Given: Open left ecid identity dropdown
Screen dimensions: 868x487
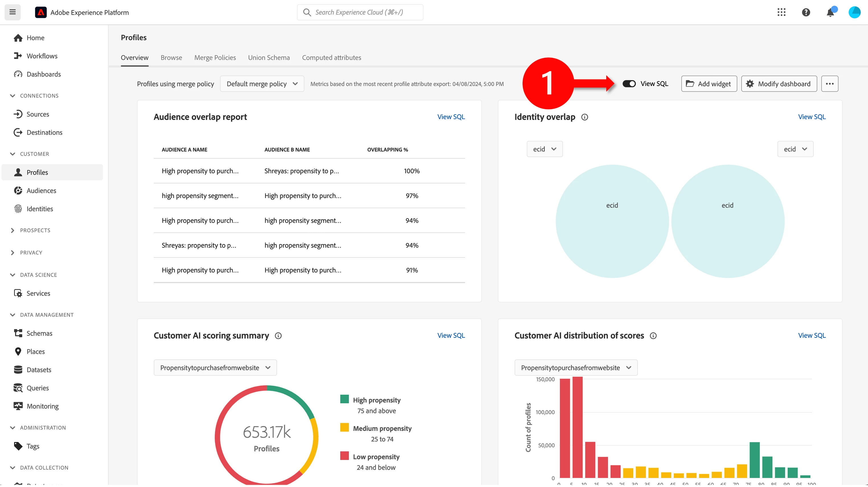Looking at the screenshot, I should click(x=544, y=149).
